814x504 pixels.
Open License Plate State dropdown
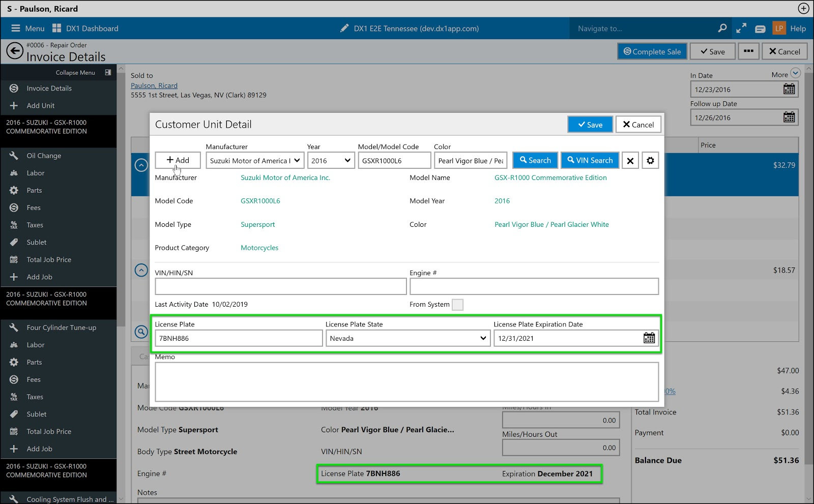408,338
